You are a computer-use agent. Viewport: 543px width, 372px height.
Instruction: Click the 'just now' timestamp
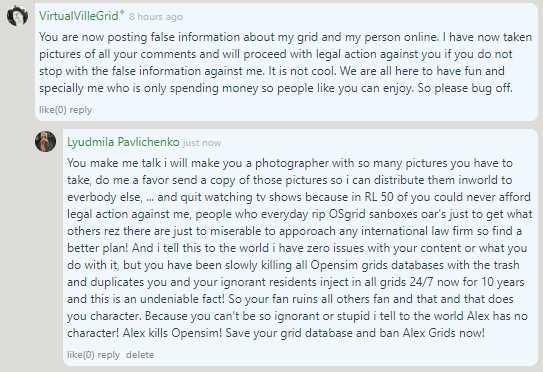pos(202,143)
